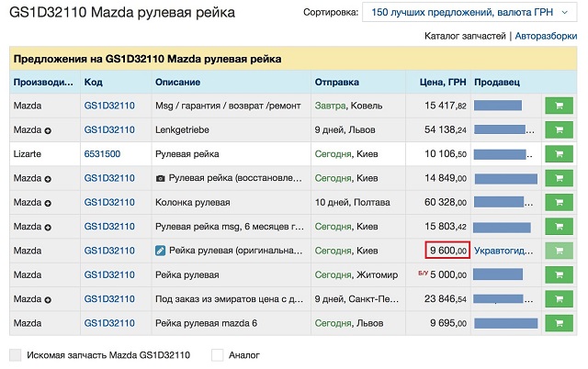Toggle the Искомая запчасть Mazda GS1D32110 legend box
588x369 pixels.
point(15,354)
